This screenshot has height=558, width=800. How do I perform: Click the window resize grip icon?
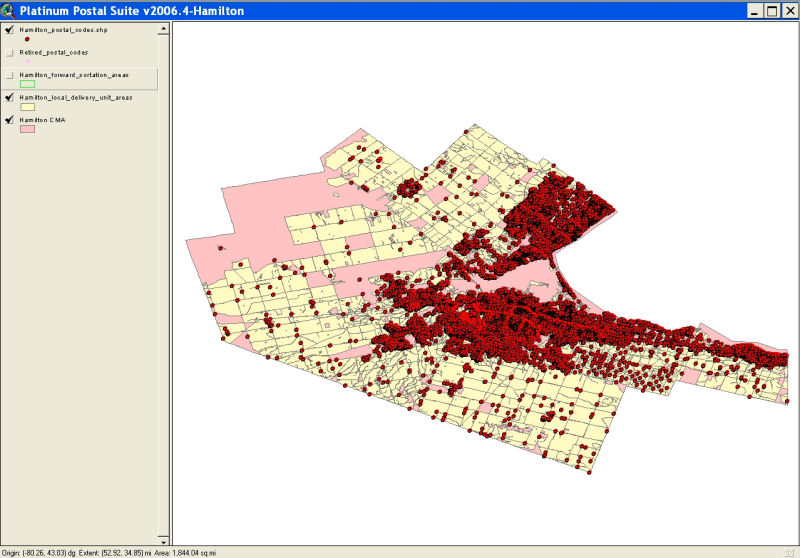(x=789, y=552)
